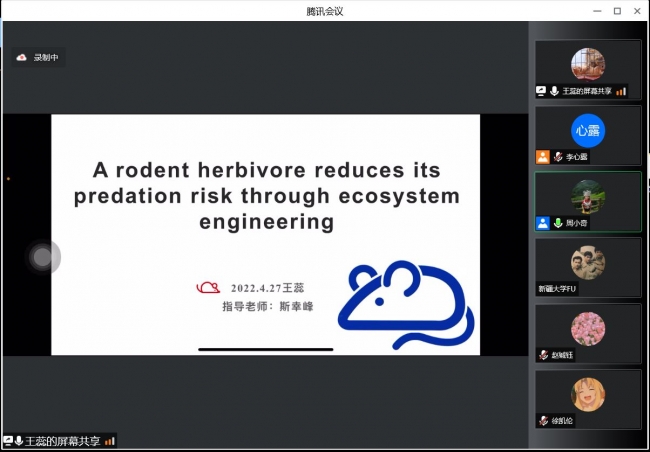Click the muted microphone icon for 徐凯论
Screen dimensions: 650x452
(x=543, y=421)
